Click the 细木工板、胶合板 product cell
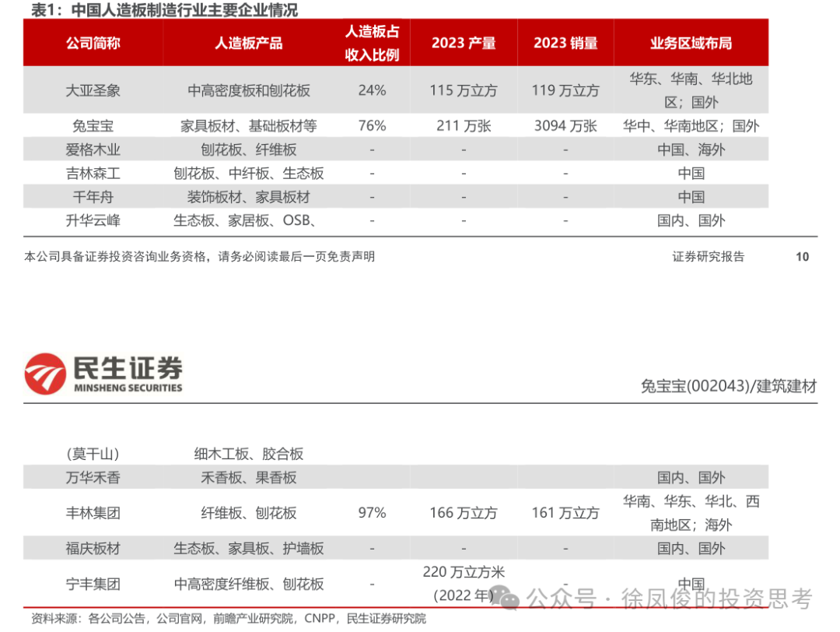840x632 pixels. [x=249, y=454]
